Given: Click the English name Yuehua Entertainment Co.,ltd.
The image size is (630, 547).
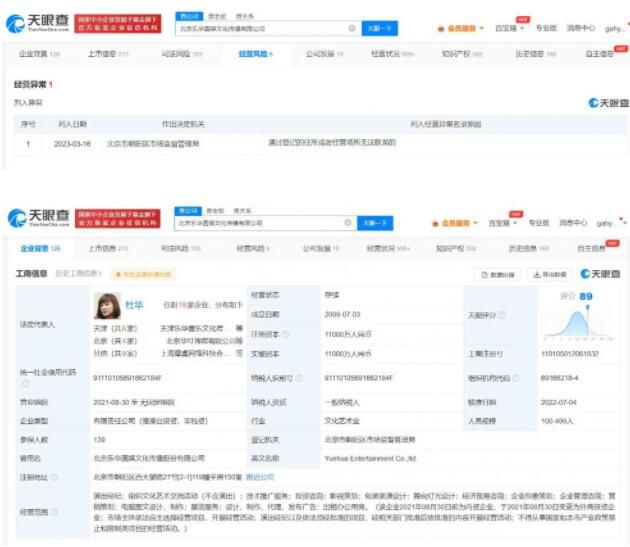Looking at the screenshot, I should tap(370, 458).
